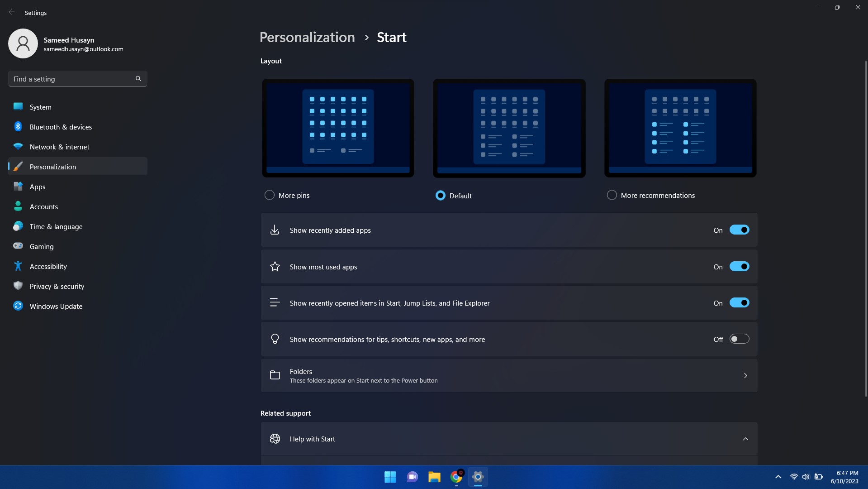Go to Apps settings
868x489 pixels.
pos(78,187)
